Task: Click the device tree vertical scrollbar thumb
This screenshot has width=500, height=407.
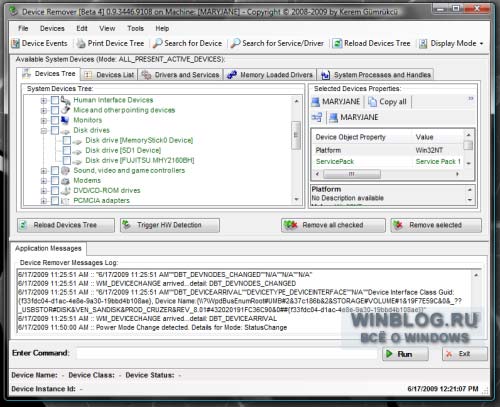Action: tap(296, 135)
